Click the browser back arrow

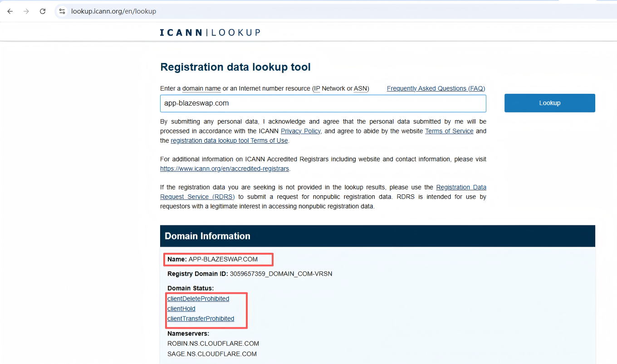point(10,11)
